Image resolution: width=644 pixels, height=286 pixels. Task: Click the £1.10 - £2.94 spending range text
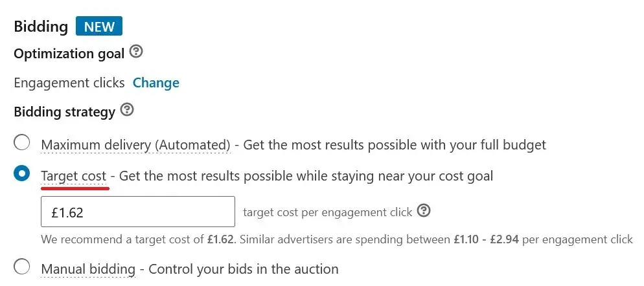(x=487, y=239)
